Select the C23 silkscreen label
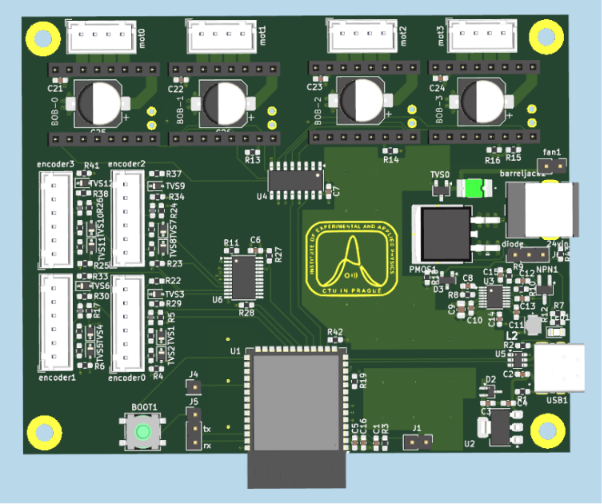Image resolution: width=602 pixels, height=504 pixels. (x=314, y=87)
